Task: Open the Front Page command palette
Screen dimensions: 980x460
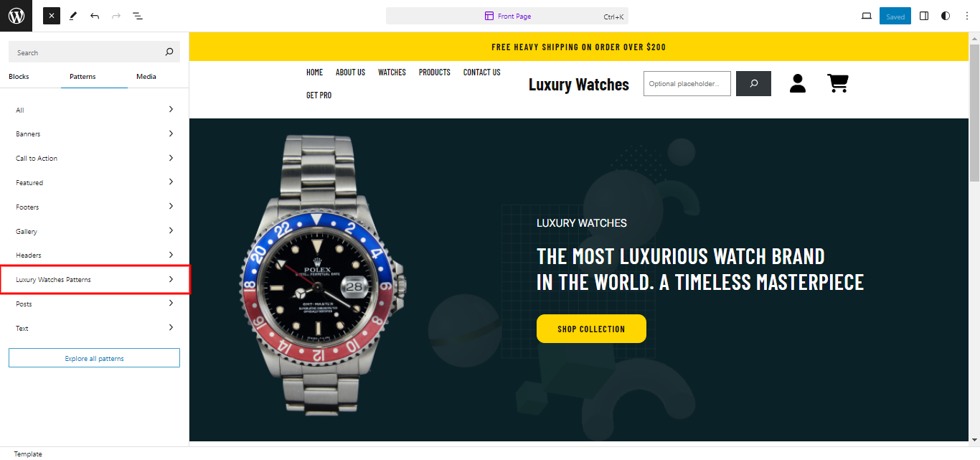Action: tap(507, 16)
